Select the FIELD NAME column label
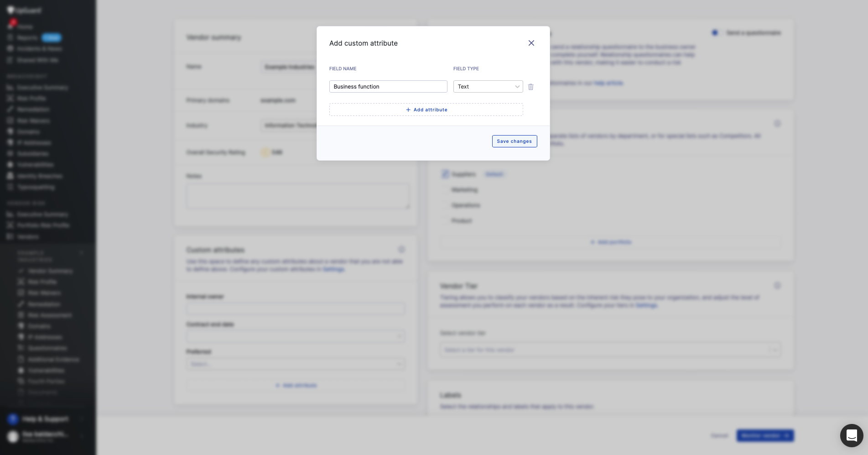Image resolution: width=868 pixels, height=455 pixels. (343, 69)
